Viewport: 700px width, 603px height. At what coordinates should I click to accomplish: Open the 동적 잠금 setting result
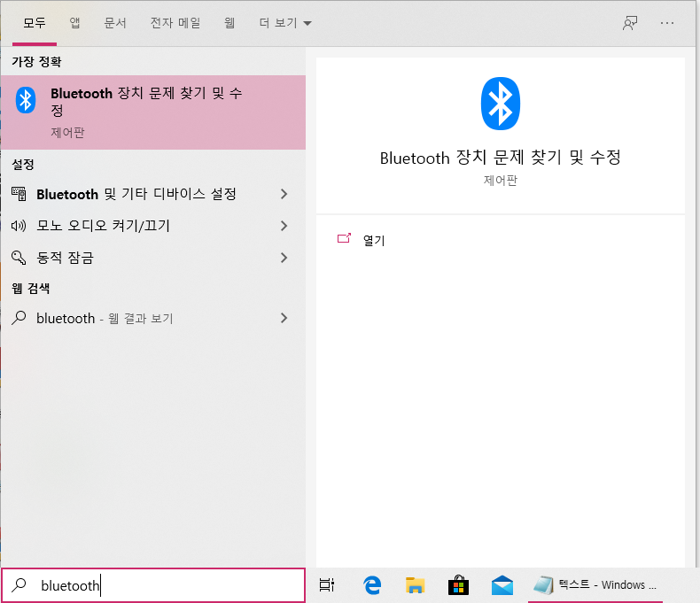point(153,258)
